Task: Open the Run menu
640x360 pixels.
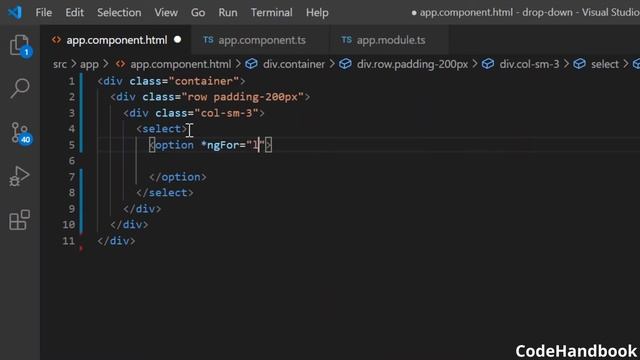Action: pos(228,13)
